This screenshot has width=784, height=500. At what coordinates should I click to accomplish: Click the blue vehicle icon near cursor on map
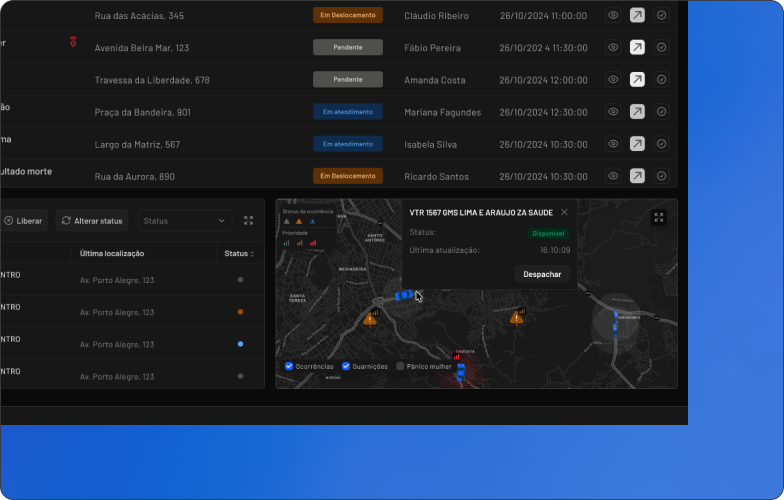coord(404,295)
